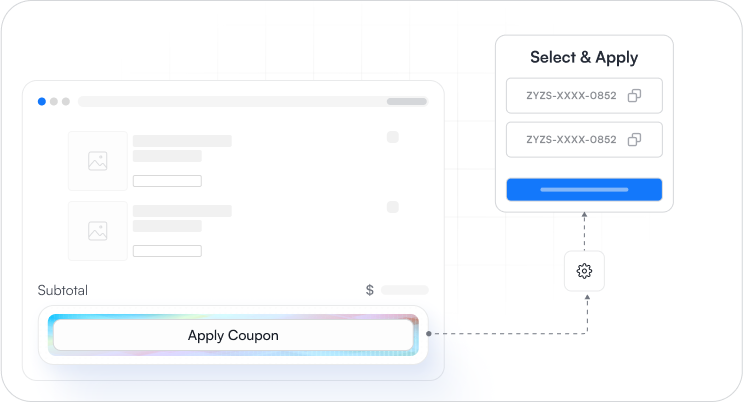Screen dimensions: 743x402
Task: Click the Apply Coupon button
Action: pos(233,335)
